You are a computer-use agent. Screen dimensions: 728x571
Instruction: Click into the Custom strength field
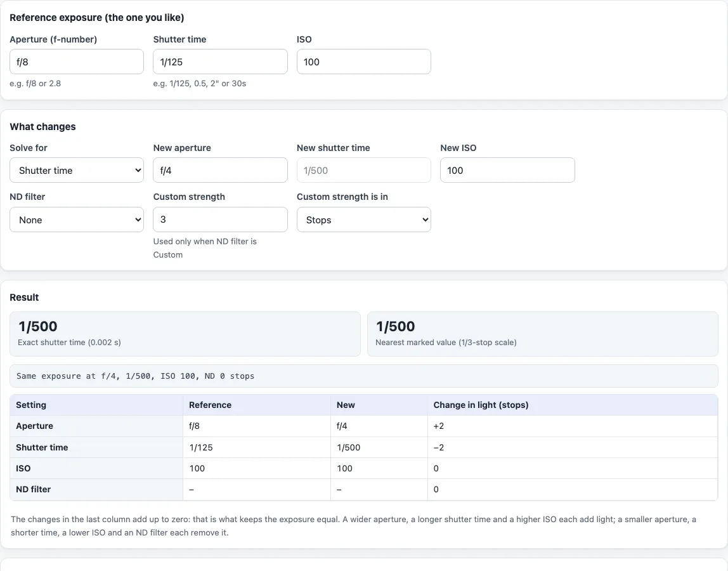(220, 220)
